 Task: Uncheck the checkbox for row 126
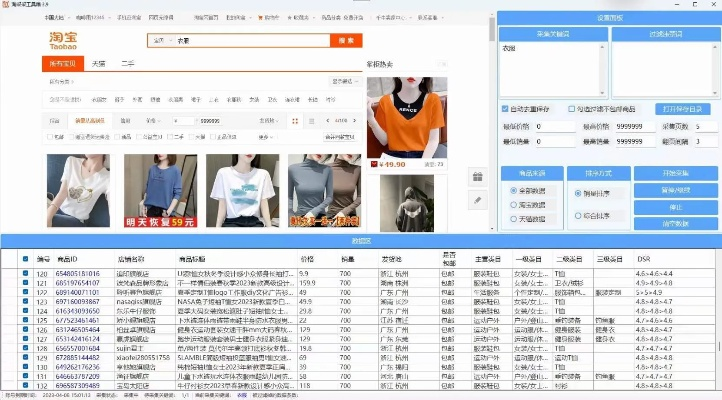[25, 329]
